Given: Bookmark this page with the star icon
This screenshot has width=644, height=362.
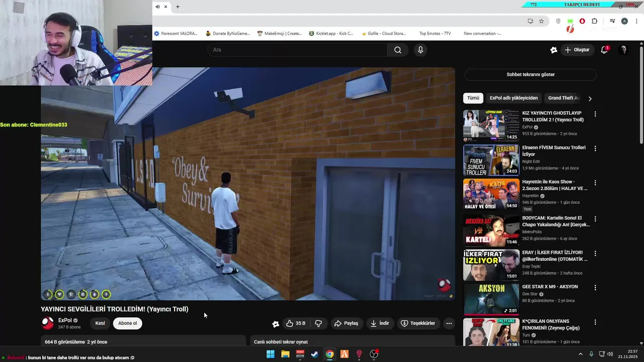Looking at the screenshot, I should pyautogui.click(x=541, y=21).
